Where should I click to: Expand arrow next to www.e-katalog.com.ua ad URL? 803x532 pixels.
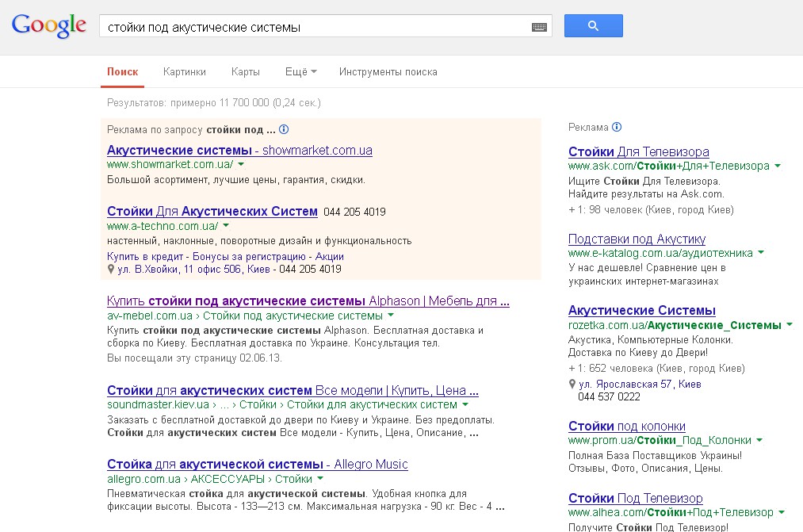[760, 252]
